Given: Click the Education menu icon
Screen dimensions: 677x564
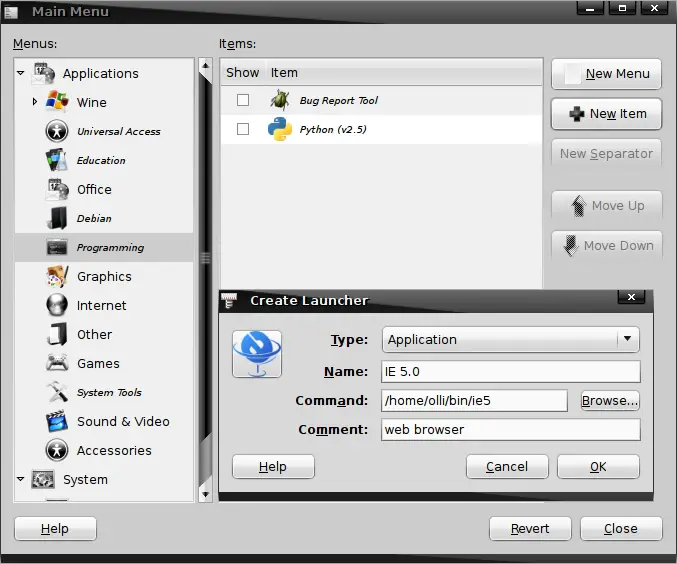Looking at the screenshot, I should 57,160.
